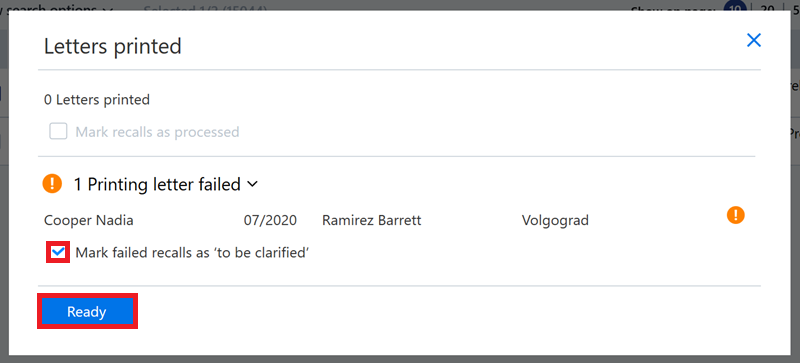Screen dimensions: 800x363
Task: Click the 'to be clarified' checkbox label text
Action: pos(193,252)
